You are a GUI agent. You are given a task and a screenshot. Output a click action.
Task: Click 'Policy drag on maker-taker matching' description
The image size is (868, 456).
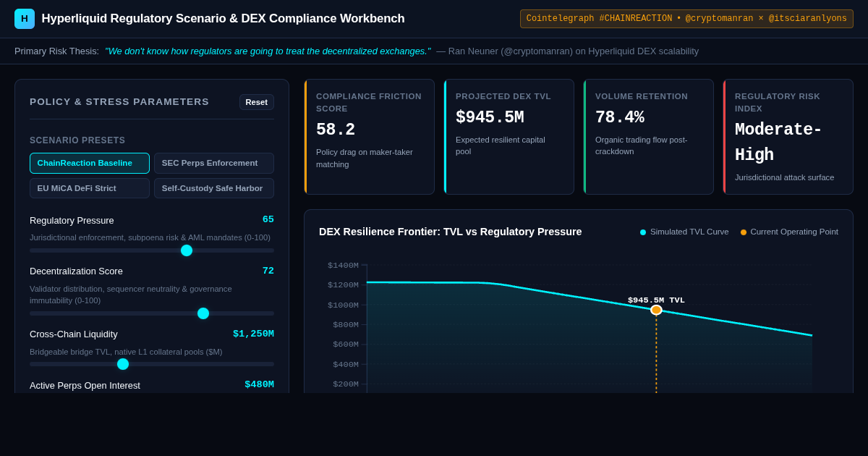tap(365, 158)
